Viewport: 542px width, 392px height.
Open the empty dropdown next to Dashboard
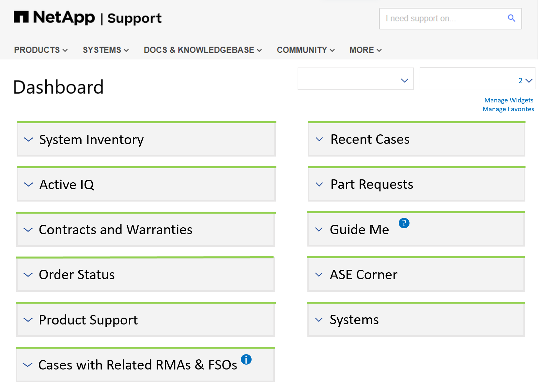[x=355, y=79]
